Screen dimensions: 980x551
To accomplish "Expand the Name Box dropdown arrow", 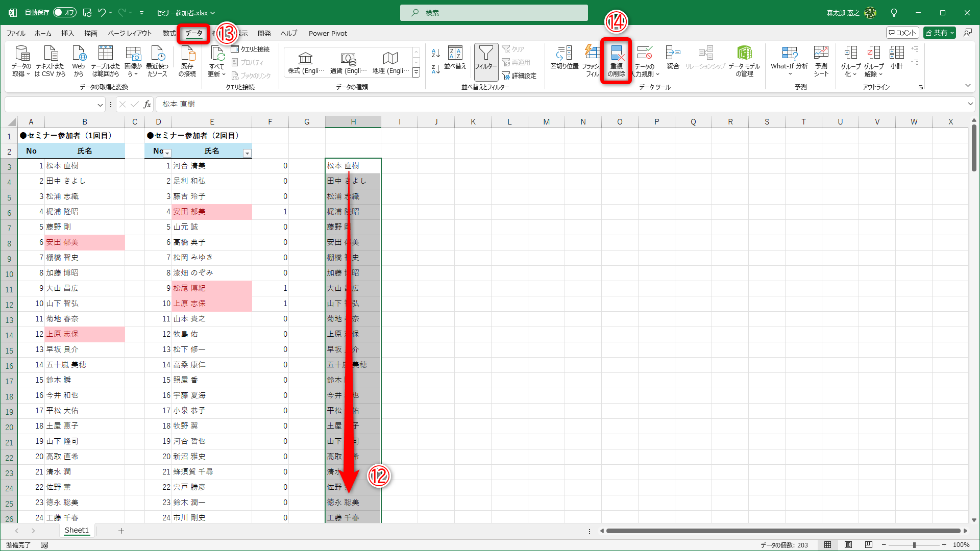I will coord(100,105).
